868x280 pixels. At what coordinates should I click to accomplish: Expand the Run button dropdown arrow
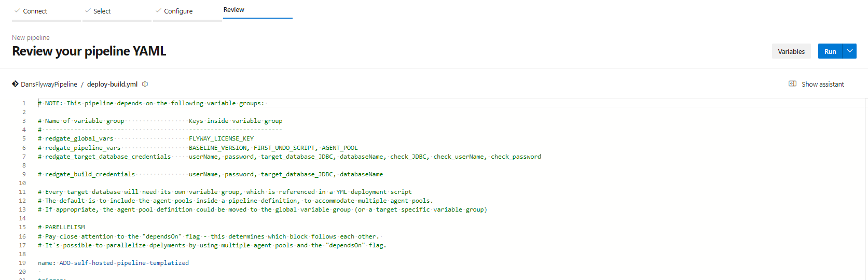coord(849,51)
